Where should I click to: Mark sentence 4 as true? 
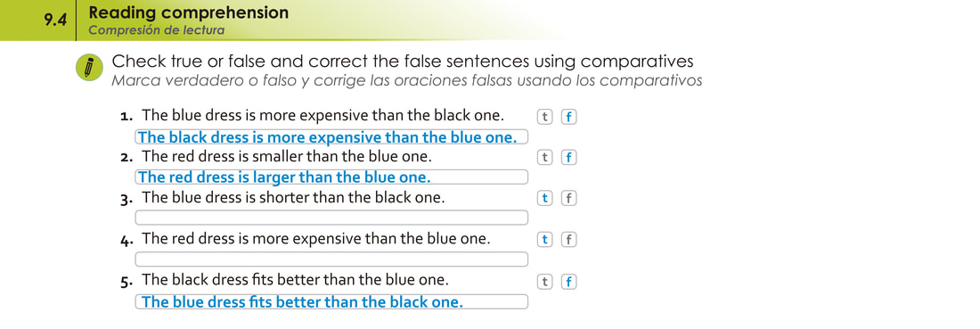coord(545,240)
